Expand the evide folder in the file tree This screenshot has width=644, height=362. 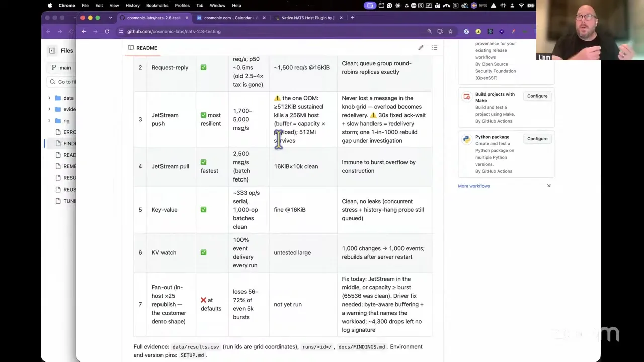click(x=49, y=109)
